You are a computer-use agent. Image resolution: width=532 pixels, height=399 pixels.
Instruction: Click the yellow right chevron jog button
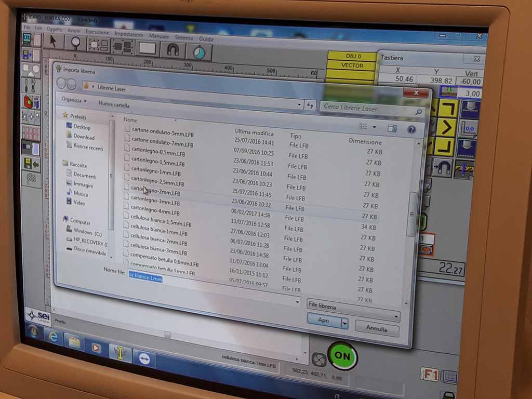446,127
